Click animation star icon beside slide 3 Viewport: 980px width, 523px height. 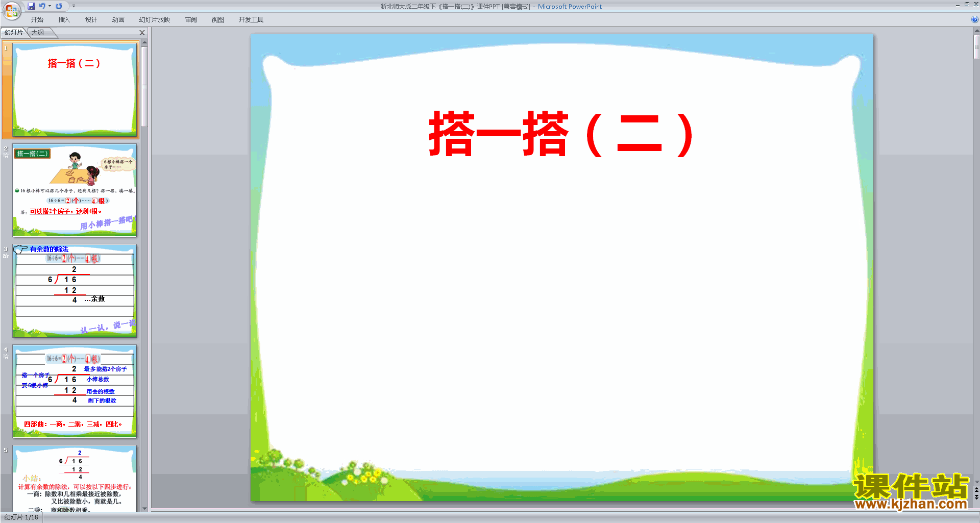pyautogui.click(x=6, y=256)
